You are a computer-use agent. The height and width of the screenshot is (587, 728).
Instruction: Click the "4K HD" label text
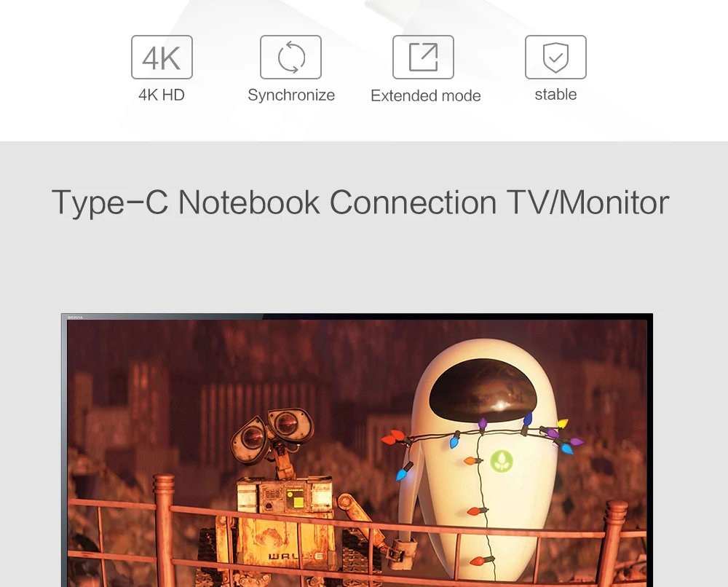point(162,95)
